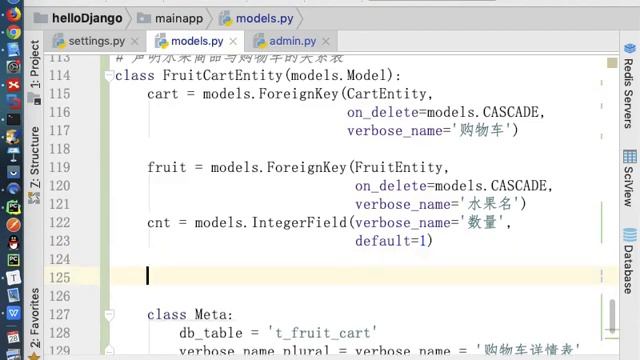Viewport: 640px width, 360px height.
Task: Open the Keynote icon in the dock
Action: [13, 154]
